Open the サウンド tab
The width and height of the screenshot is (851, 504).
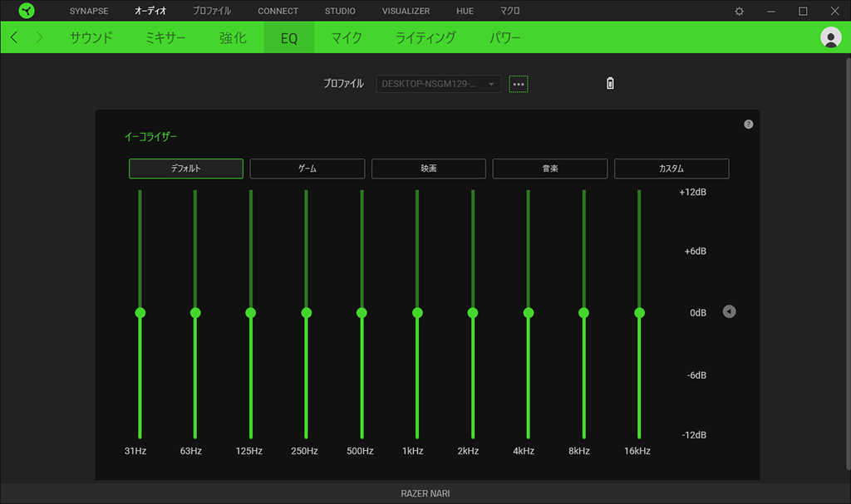(91, 38)
